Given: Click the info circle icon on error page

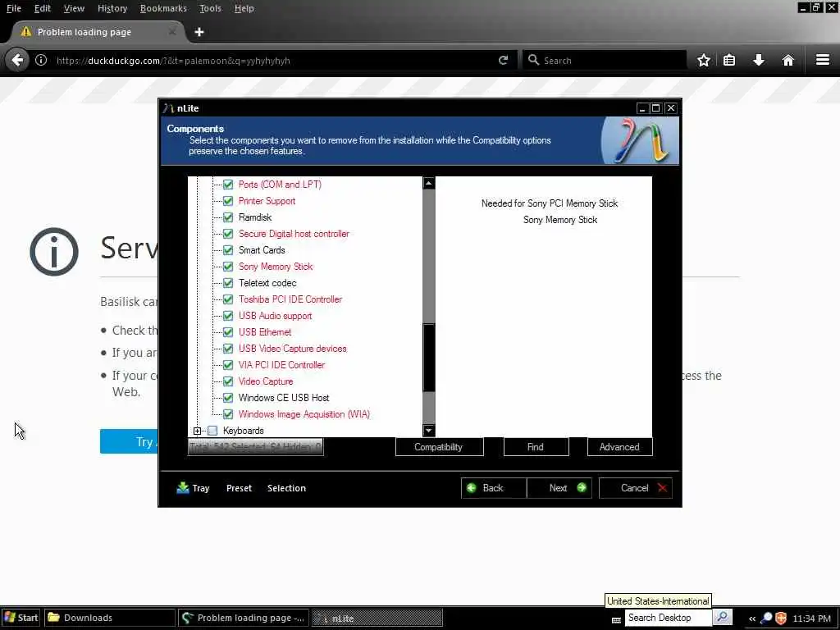Looking at the screenshot, I should (54, 251).
